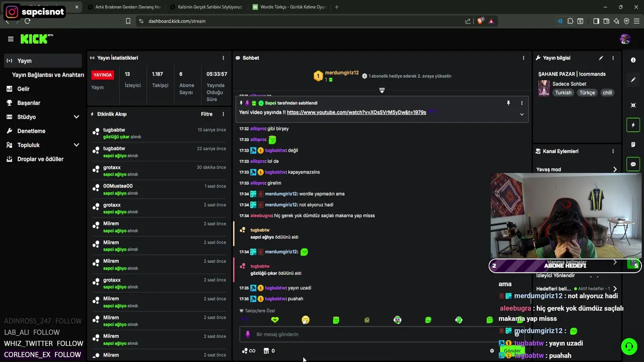Click username merdumgiriz12 in the leaderboard banner
Viewport: 644px width, 362px height.
(342, 73)
